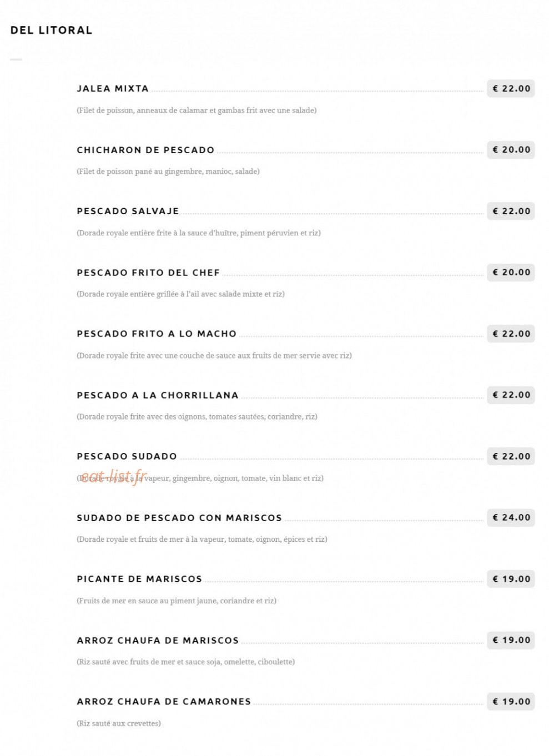Click the DEL LITORAL section heading

[51, 31]
